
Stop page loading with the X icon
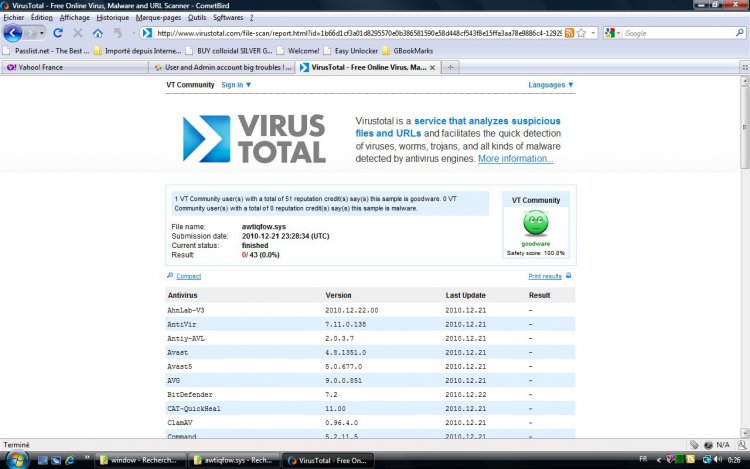[x=78, y=33]
